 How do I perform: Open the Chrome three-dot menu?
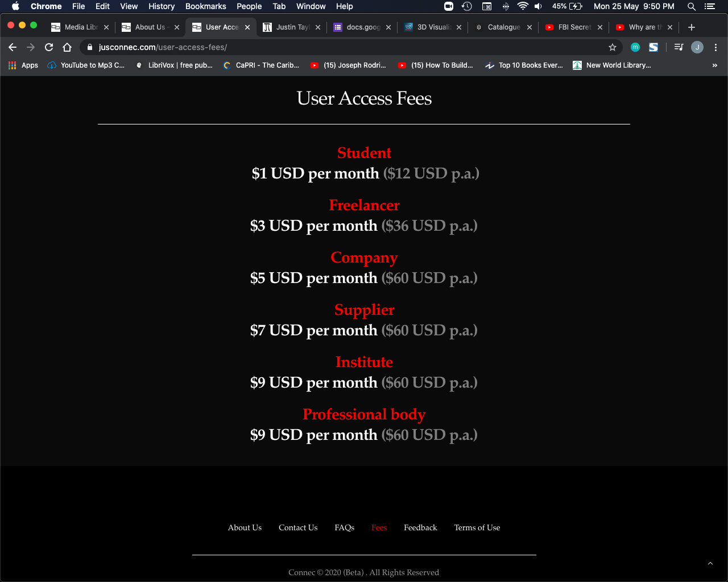point(715,47)
